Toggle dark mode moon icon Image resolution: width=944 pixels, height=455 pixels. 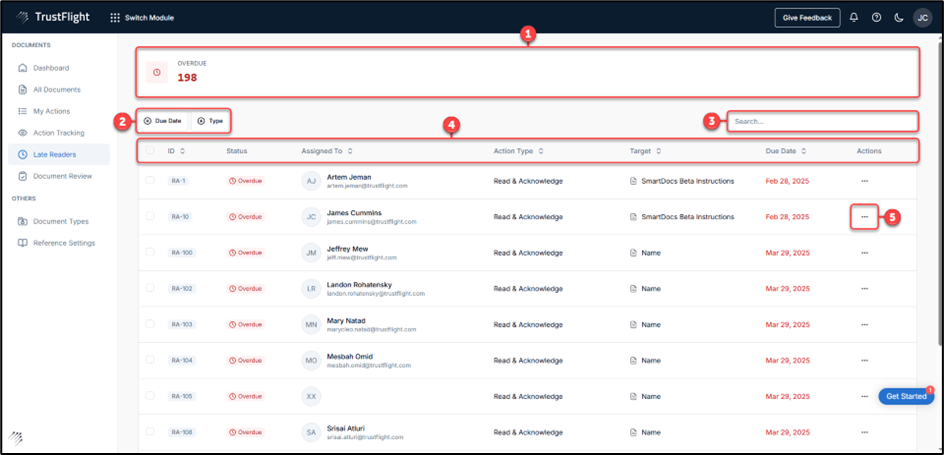(x=898, y=17)
